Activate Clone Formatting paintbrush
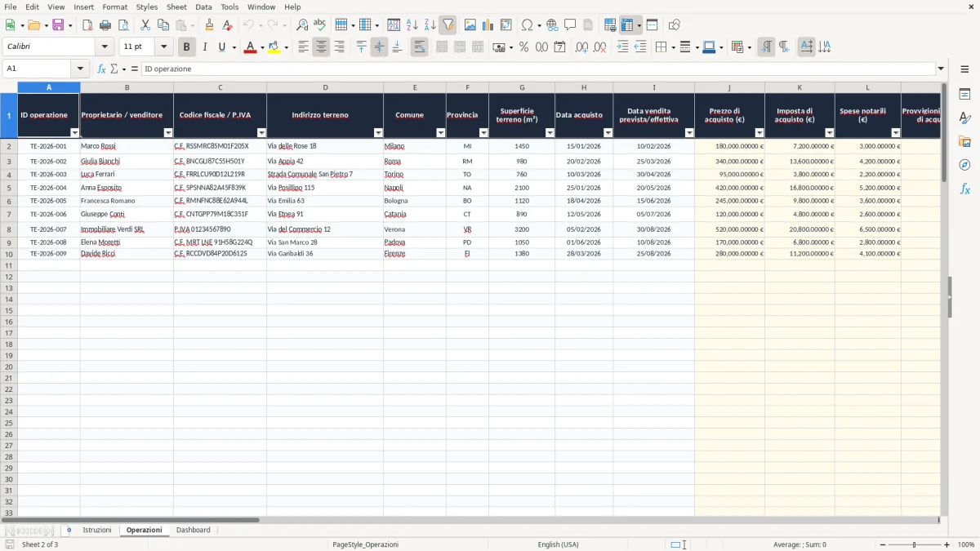The image size is (980, 551). [x=210, y=25]
